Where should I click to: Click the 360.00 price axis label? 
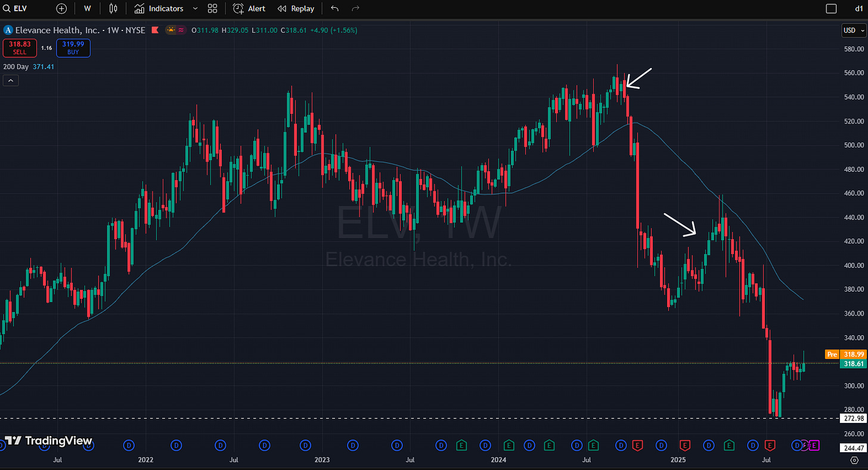coord(854,313)
